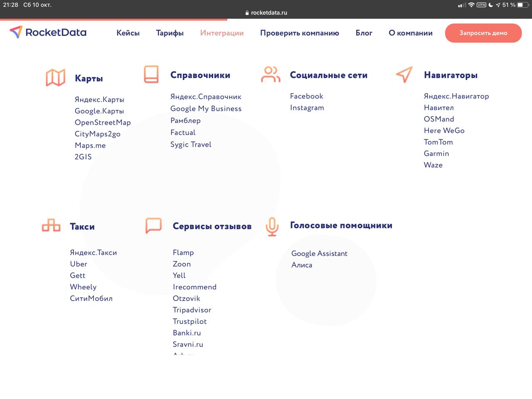
Task: Open the Яндекс.Карты link
Action: pyautogui.click(x=99, y=100)
